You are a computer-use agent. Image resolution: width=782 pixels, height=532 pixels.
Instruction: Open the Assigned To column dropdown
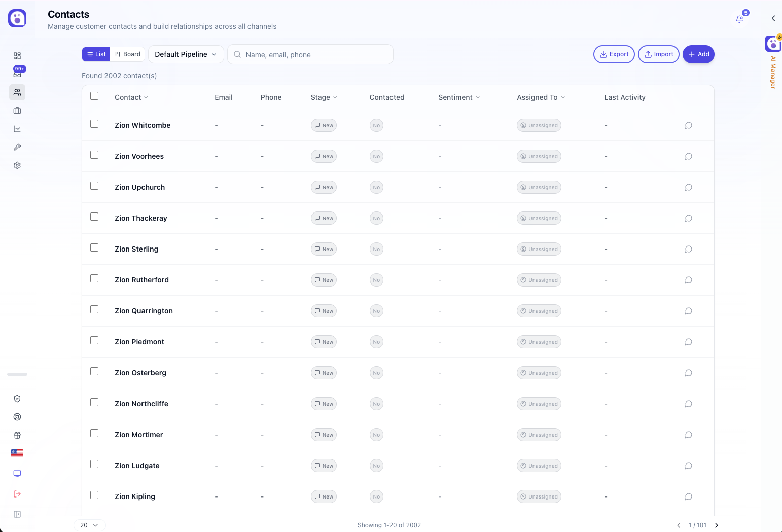(x=541, y=97)
